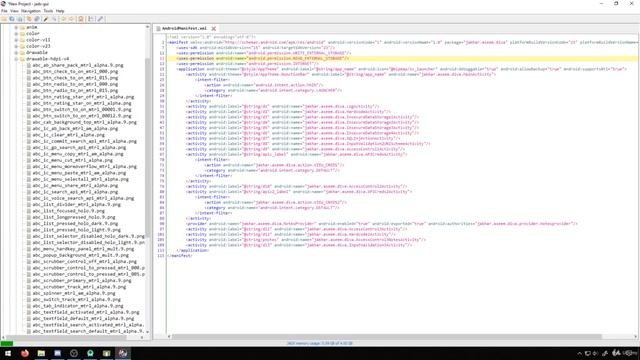The width and height of the screenshot is (640, 360).
Task: Click the Export as gradle project icon
Action: click(20, 19)
